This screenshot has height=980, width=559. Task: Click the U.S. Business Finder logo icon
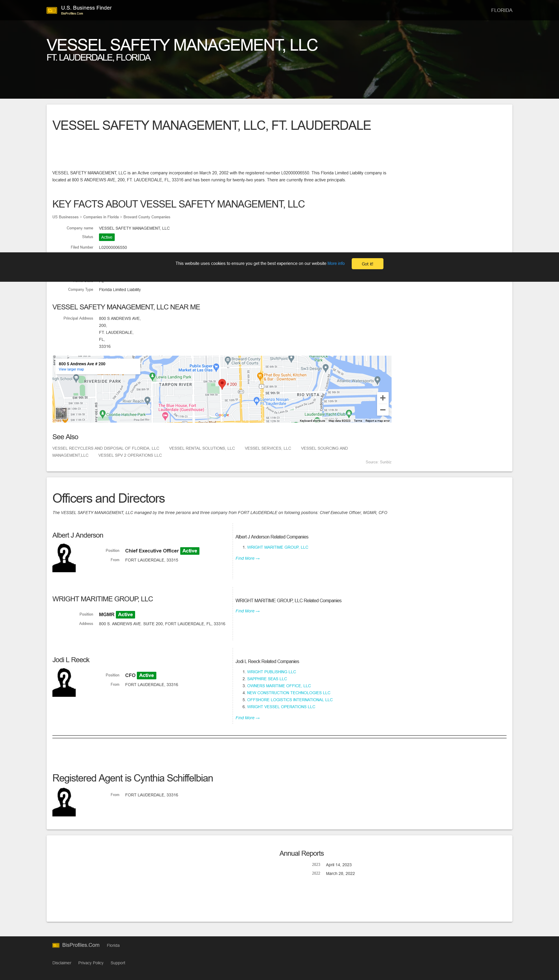(52, 10)
